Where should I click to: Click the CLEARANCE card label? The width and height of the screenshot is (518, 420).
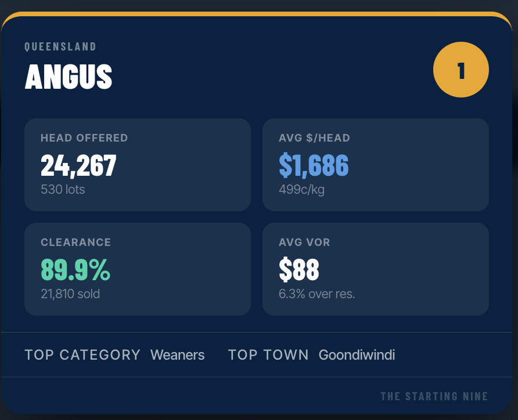click(75, 242)
